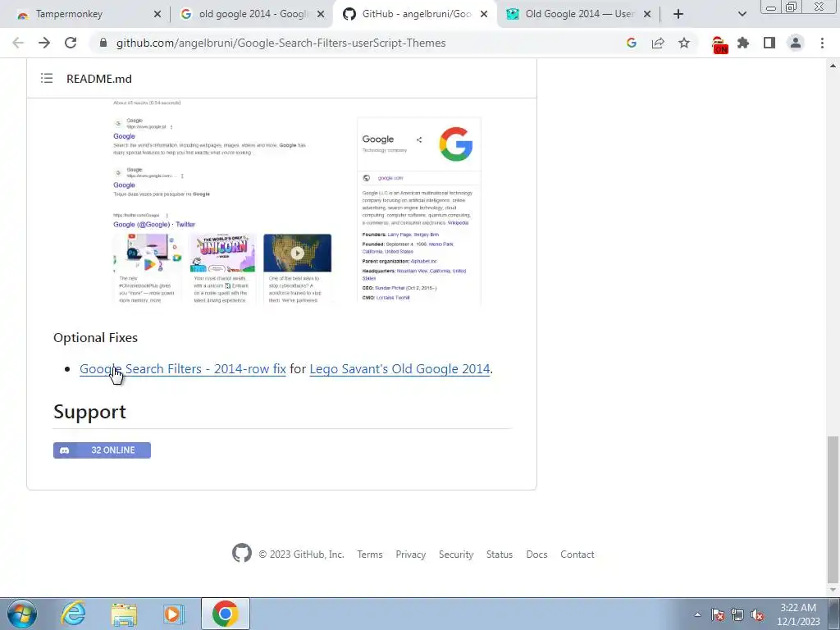The image size is (840, 630).
Task: Open the Privacy footer link
Action: click(410, 555)
